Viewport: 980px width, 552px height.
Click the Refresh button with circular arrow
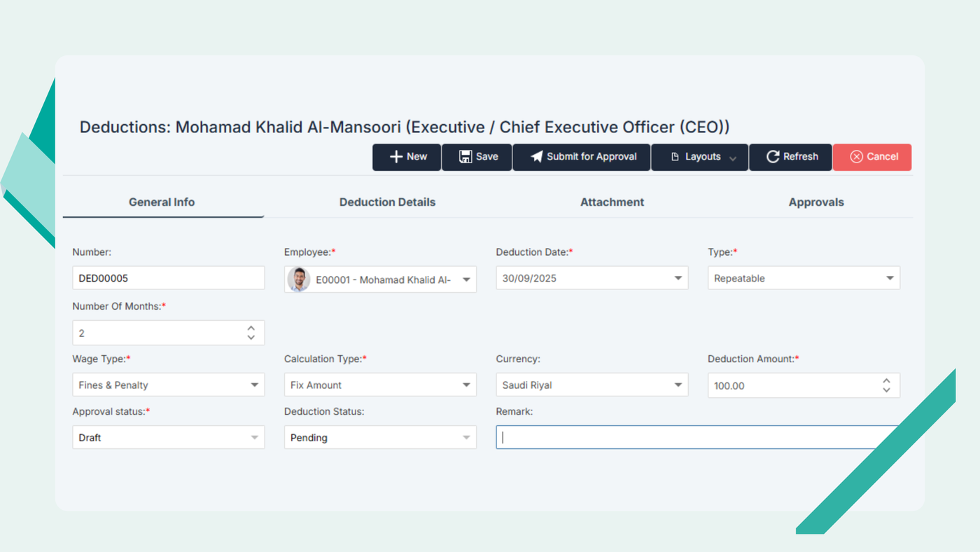click(791, 157)
